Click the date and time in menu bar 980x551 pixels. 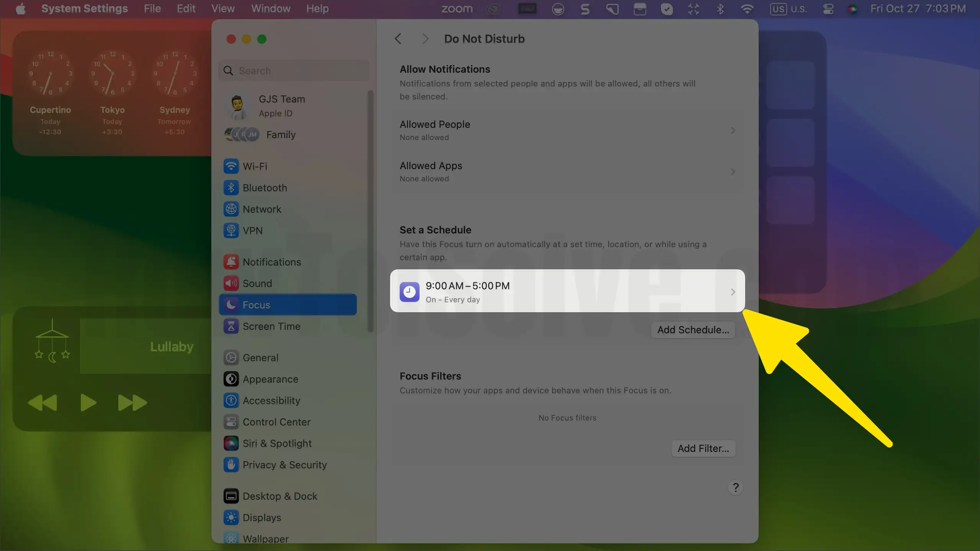click(x=918, y=9)
